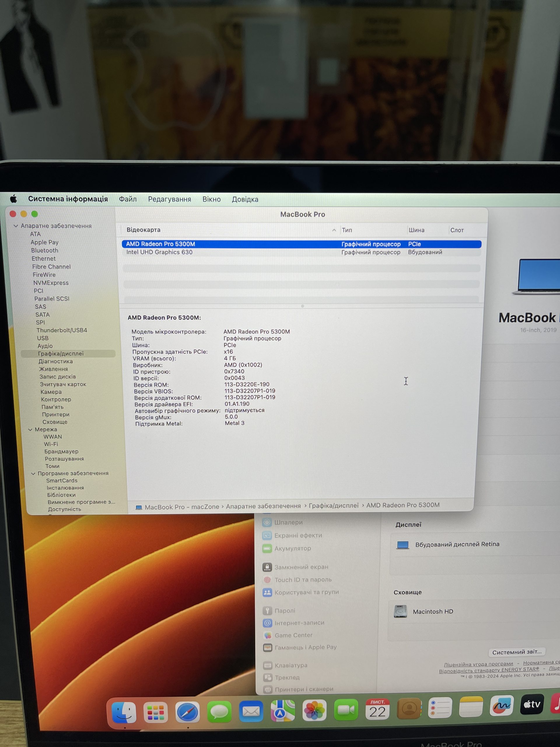560x747 pixels.
Task: Click built-in Retina display icon
Action: [x=402, y=545]
